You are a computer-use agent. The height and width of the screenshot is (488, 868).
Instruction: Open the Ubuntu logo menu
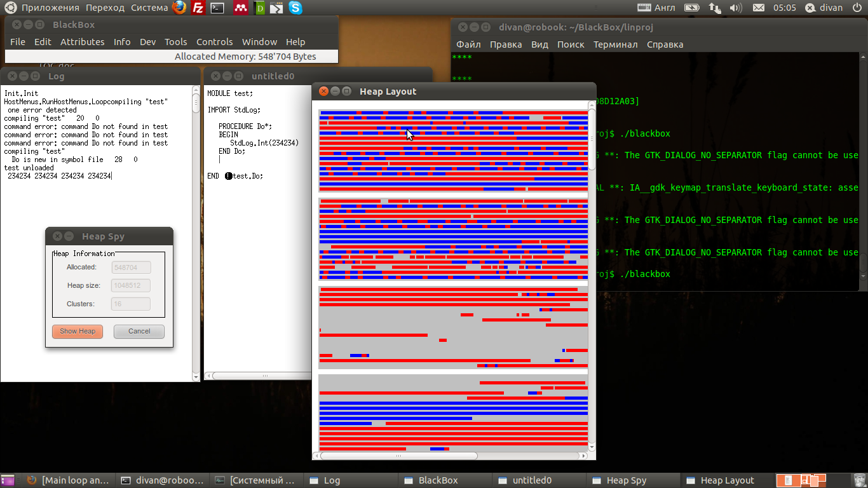click(10, 8)
